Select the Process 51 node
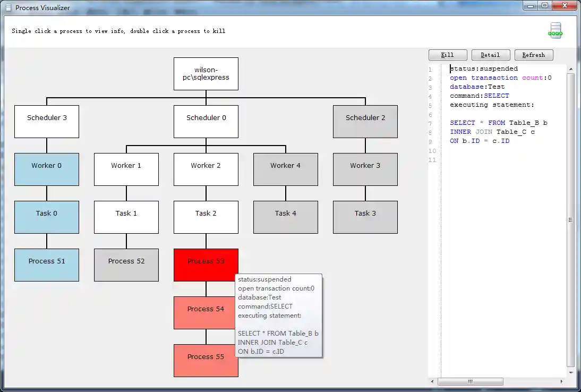 47,265
